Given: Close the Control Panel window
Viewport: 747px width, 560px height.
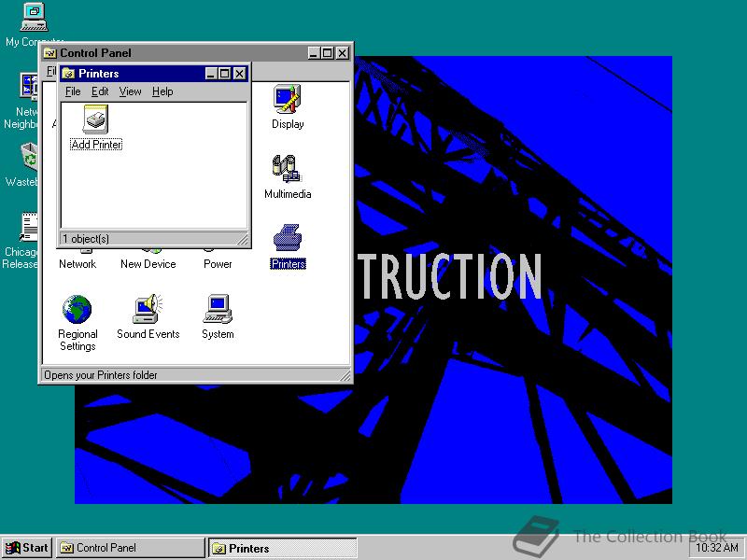Looking at the screenshot, I should click(342, 53).
